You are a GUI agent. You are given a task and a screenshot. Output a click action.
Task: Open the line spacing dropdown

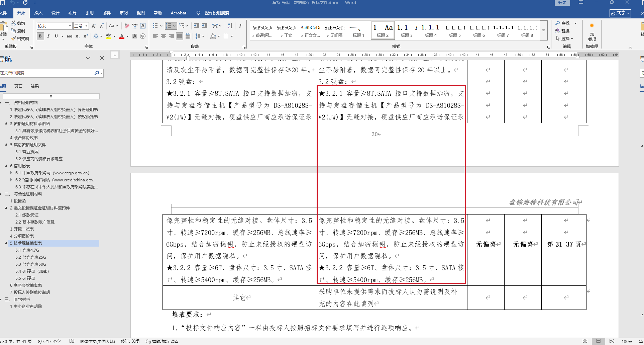point(200,36)
